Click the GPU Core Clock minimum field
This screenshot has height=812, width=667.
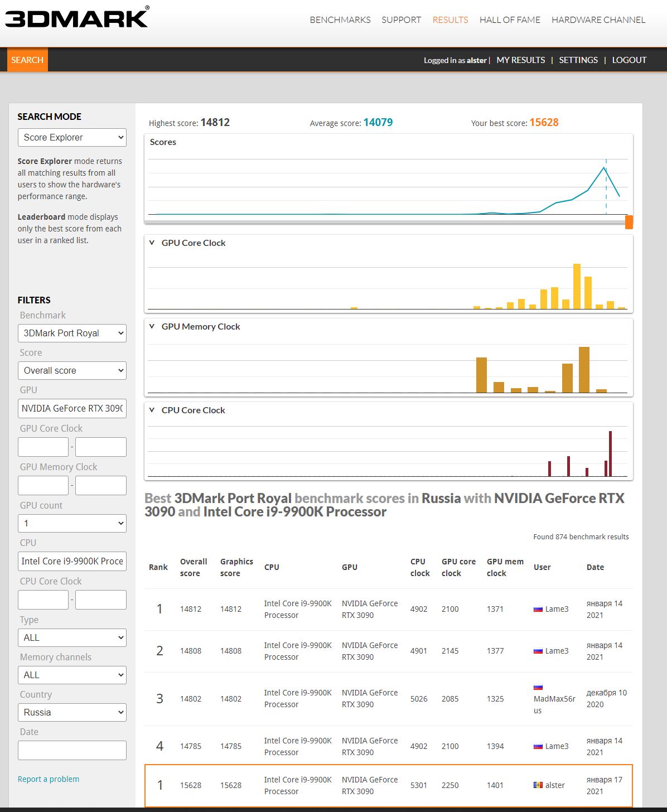tap(43, 447)
